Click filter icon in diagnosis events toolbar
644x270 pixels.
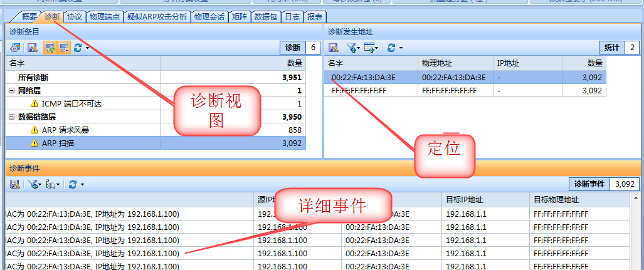(33, 184)
